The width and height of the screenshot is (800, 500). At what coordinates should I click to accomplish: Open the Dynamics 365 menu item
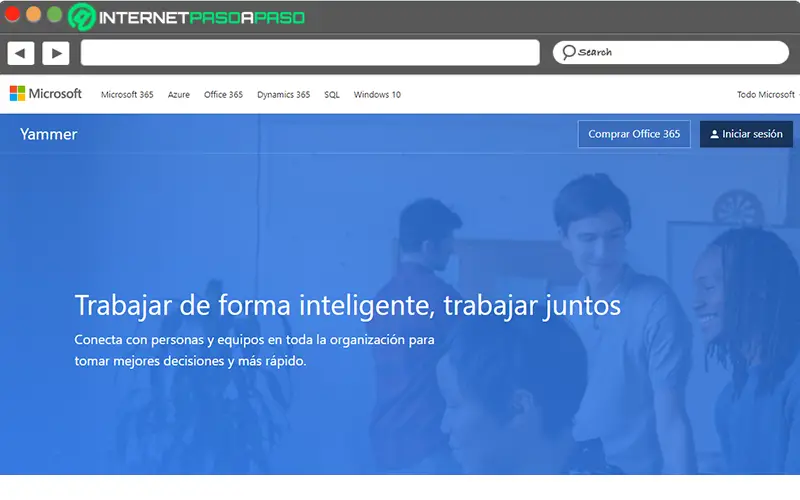[283, 94]
